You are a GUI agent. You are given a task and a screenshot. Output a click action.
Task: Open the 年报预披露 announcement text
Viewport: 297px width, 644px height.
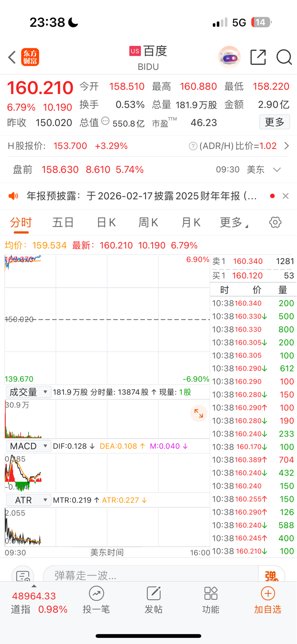coord(141,196)
